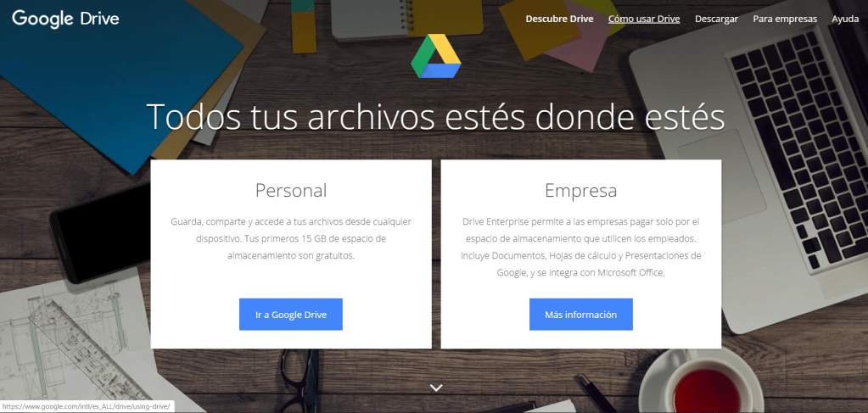Select Para empresas in the top navigation
The image size is (868, 413).
[784, 19]
